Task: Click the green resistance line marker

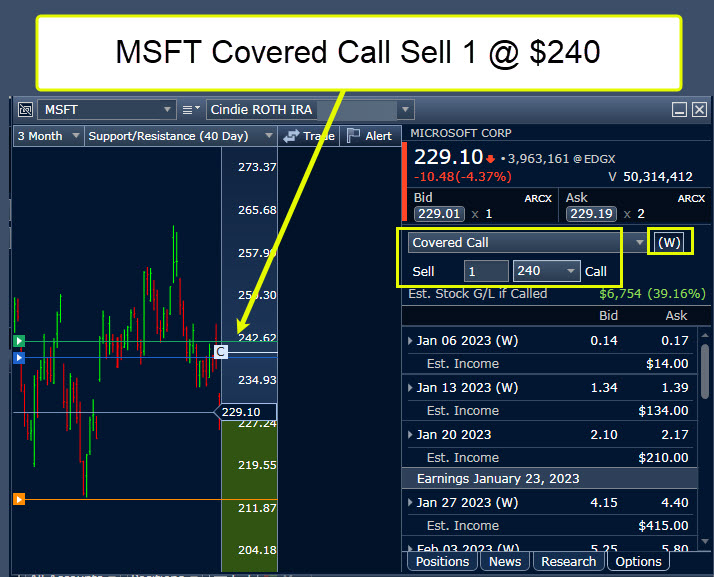Action: (x=18, y=341)
